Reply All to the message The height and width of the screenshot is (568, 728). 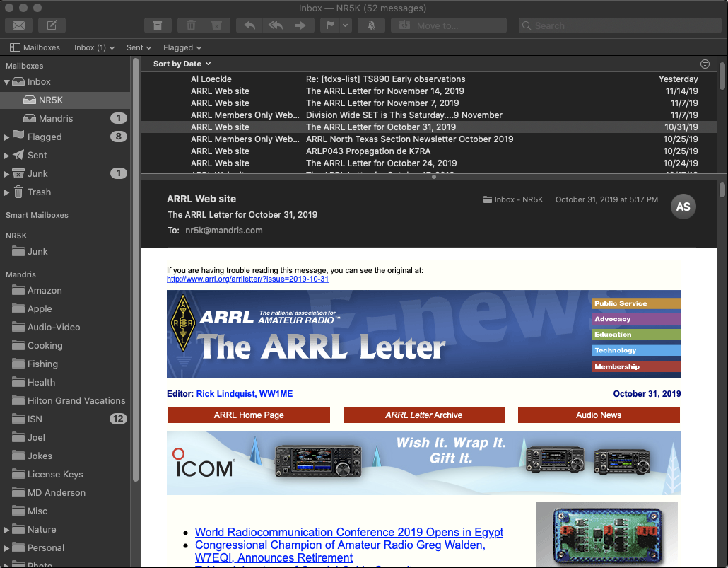[x=276, y=25]
